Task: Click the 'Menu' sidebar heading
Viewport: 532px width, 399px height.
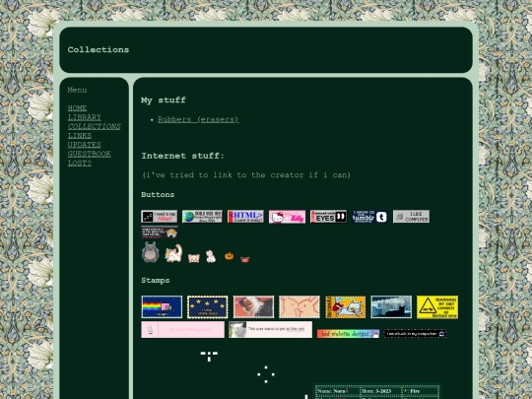Action: [x=77, y=90]
